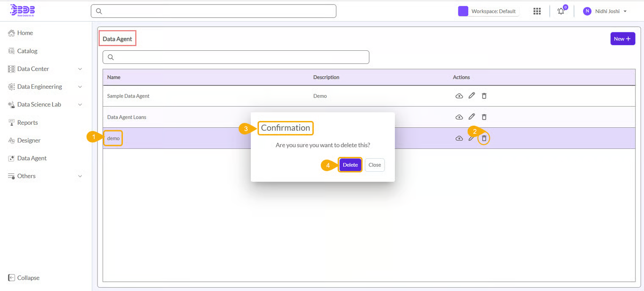
Task: Click the trash icon for Data Agent Loans
Action: click(x=484, y=117)
